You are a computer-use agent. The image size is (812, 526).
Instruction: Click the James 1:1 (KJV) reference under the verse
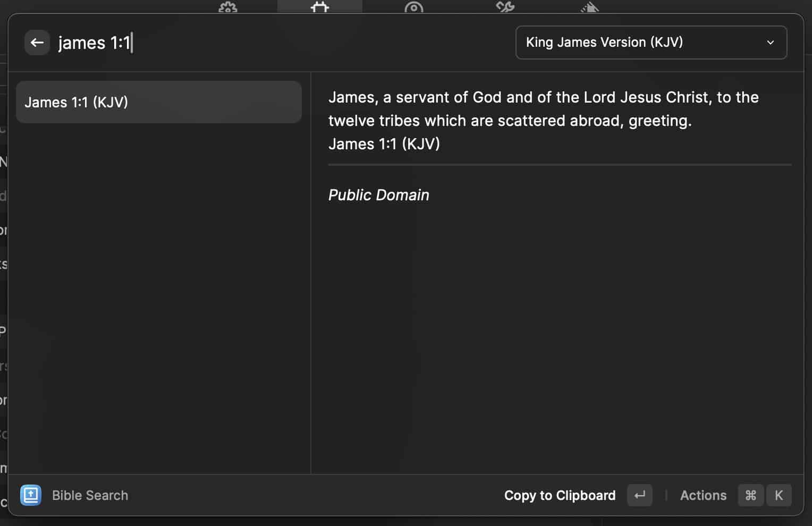(x=384, y=144)
